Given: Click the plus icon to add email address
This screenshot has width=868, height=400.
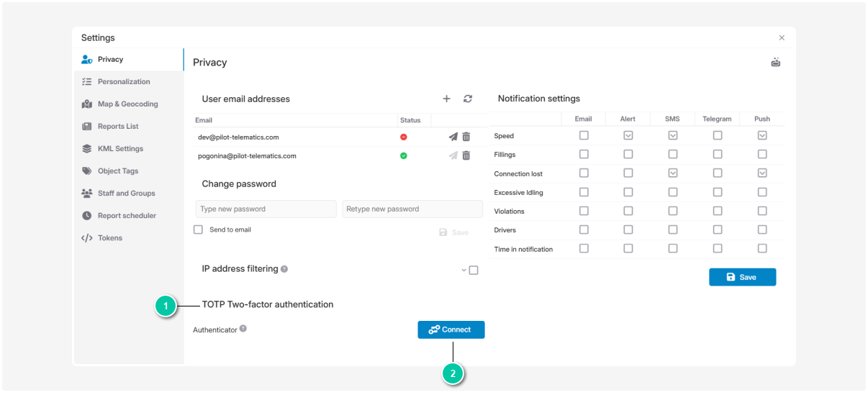Looking at the screenshot, I should 446,99.
